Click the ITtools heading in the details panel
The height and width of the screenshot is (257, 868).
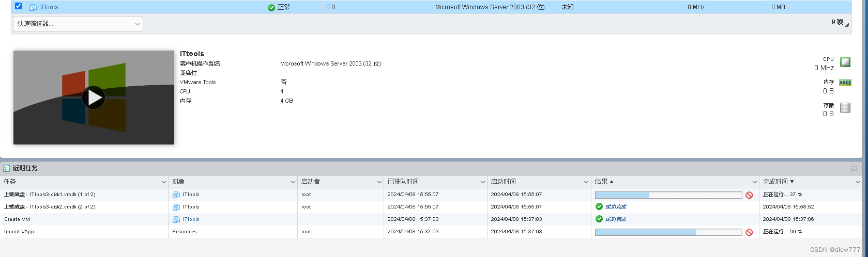(x=192, y=54)
